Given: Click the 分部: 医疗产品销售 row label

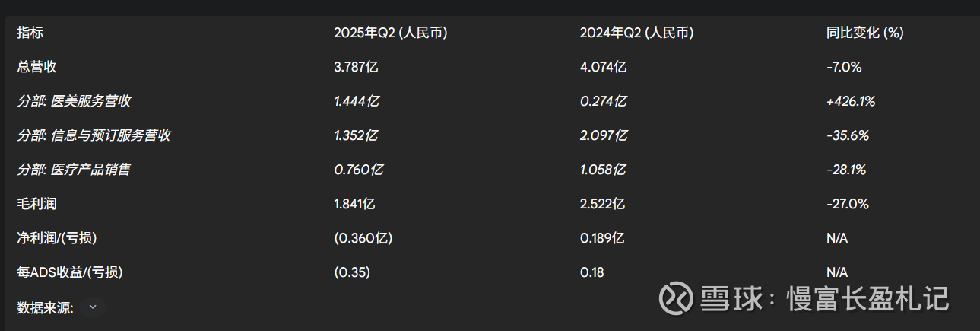Looking at the screenshot, I should click(x=74, y=170).
